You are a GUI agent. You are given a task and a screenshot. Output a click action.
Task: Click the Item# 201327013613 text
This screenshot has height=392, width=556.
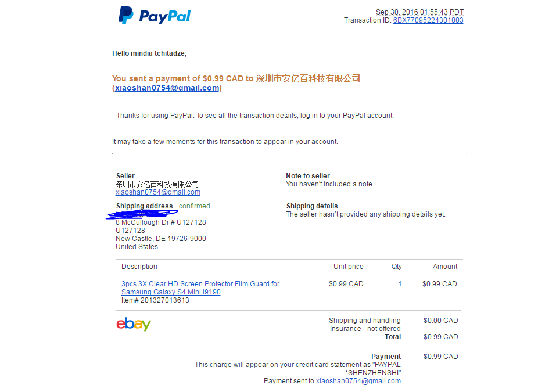[x=155, y=300]
